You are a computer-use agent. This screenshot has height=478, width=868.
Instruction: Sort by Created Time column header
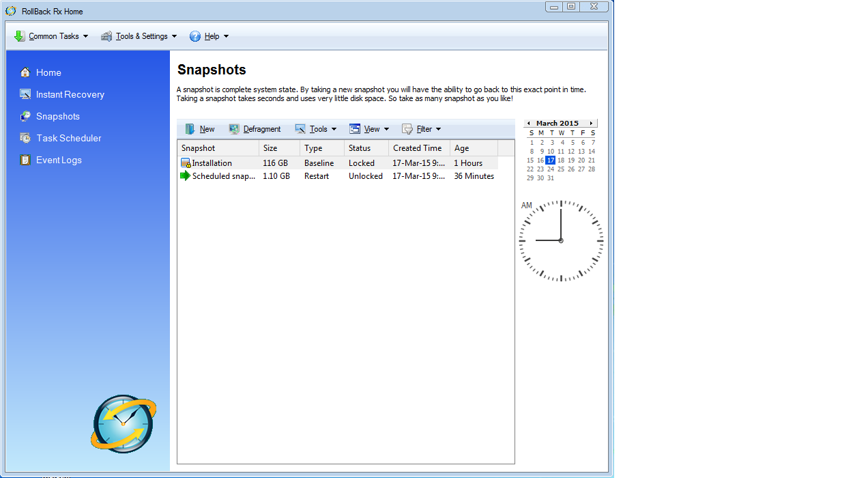click(420, 148)
